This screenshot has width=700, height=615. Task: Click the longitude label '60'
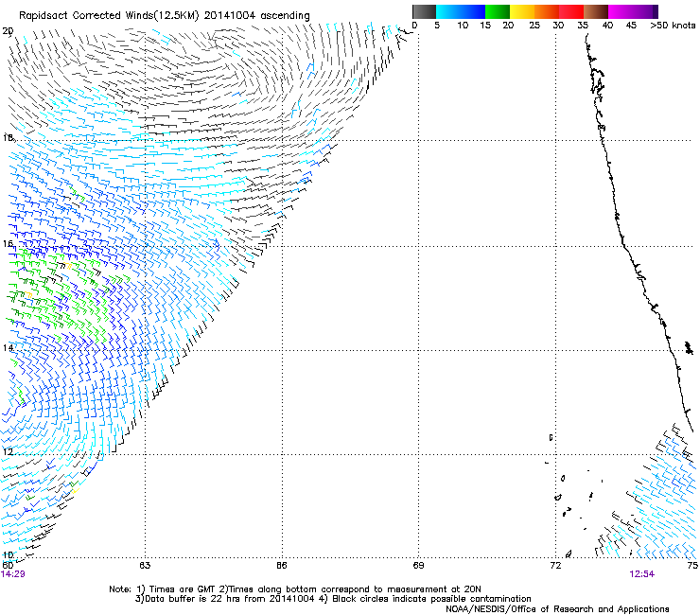[x=8, y=566]
